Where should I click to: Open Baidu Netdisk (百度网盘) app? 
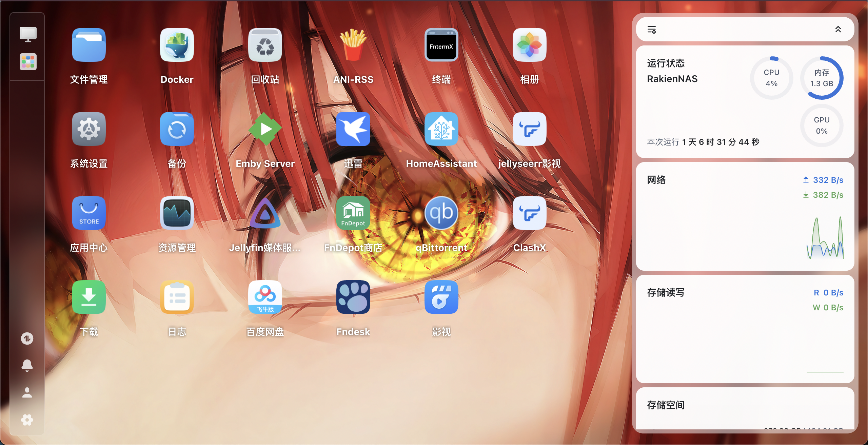265,297
